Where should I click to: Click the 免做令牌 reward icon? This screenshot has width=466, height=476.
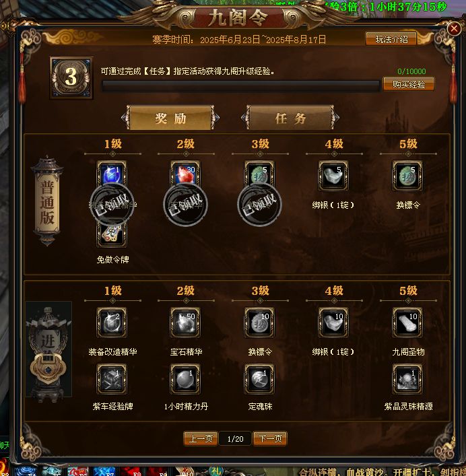(x=112, y=234)
